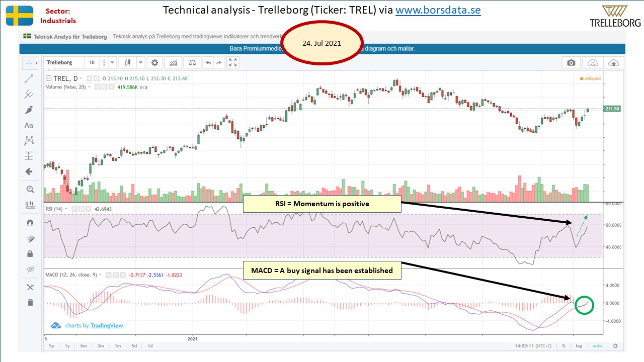This screenshot has height=362, width=644.
Task: Open the chart style dropdown arrow
Action: click(141, 63)
